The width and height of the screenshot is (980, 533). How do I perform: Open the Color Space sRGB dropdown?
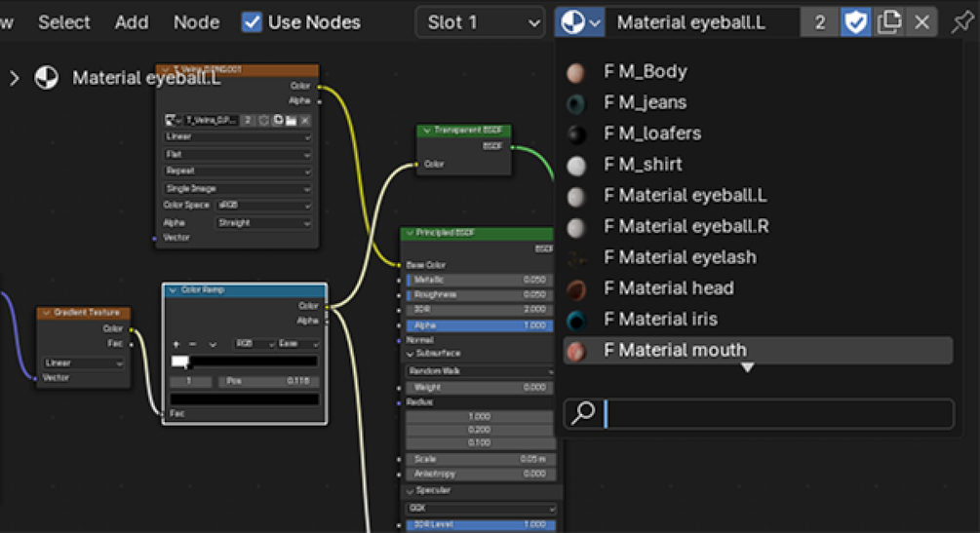point(263,206)
